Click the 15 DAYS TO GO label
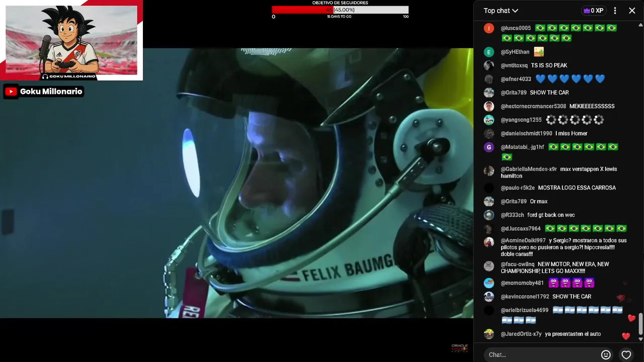Viewport: 644px width, 362px height. tap(339, 17)
